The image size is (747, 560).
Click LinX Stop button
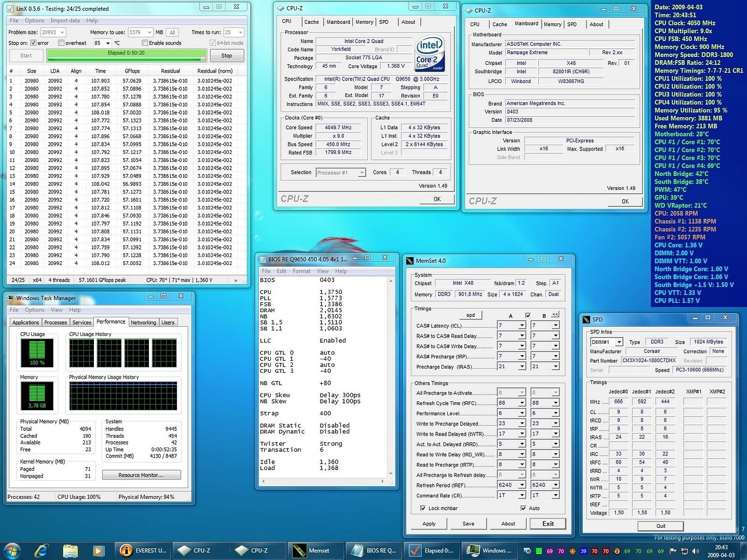pos(227,55)
